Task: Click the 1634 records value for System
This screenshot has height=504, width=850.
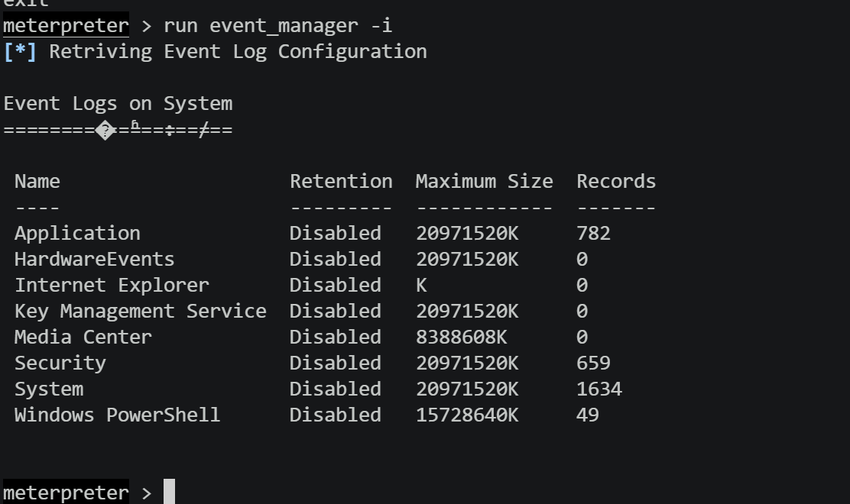Action: click(x=599, y=389)
